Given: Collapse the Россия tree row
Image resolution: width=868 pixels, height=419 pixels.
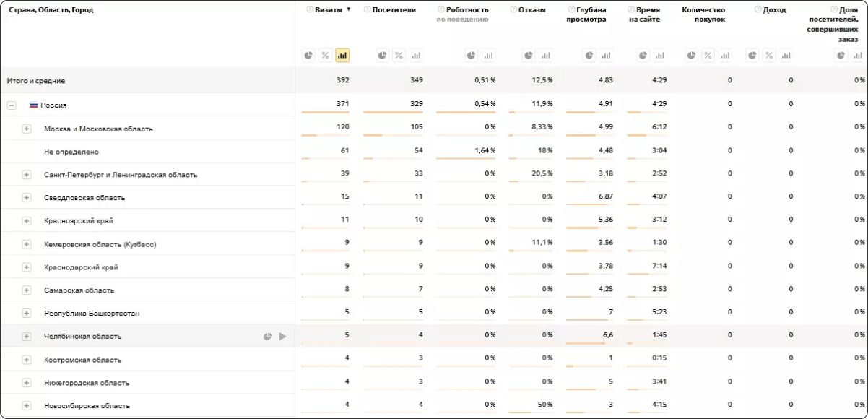Looking at the screenshot, I should click(x=12, y=105).
